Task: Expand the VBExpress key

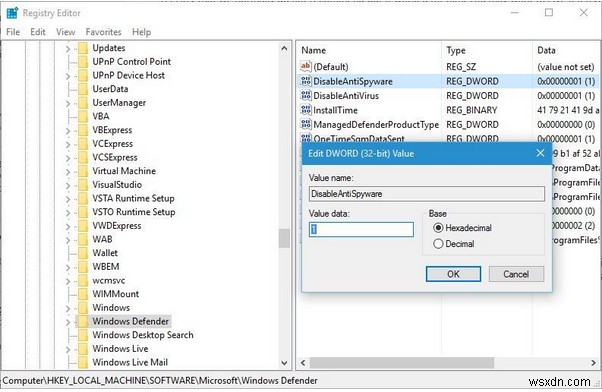Action: coord(68,131)
